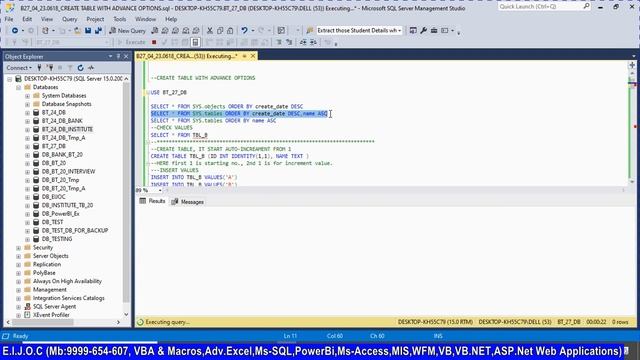
Task: Collapse the Databases folder node
Action: pos(18,87)
